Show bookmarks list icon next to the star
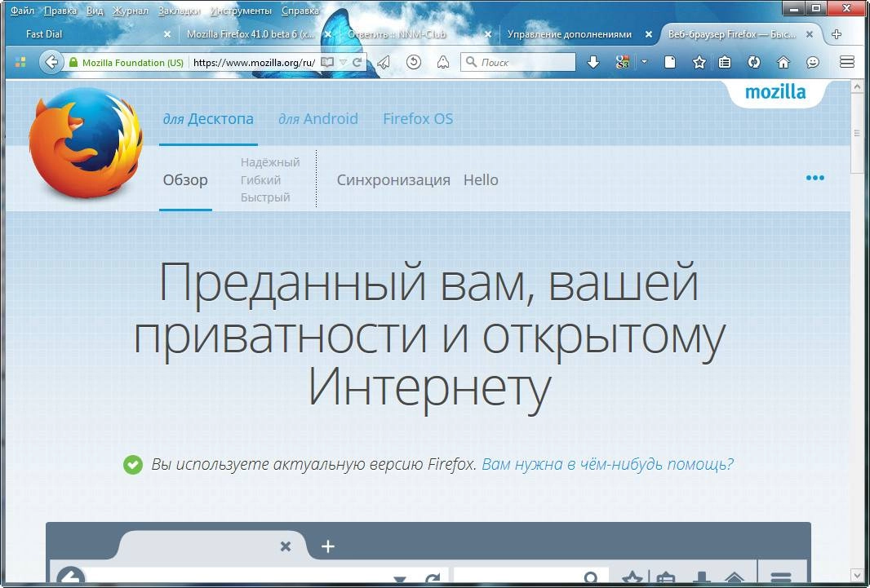 point(725,62)
